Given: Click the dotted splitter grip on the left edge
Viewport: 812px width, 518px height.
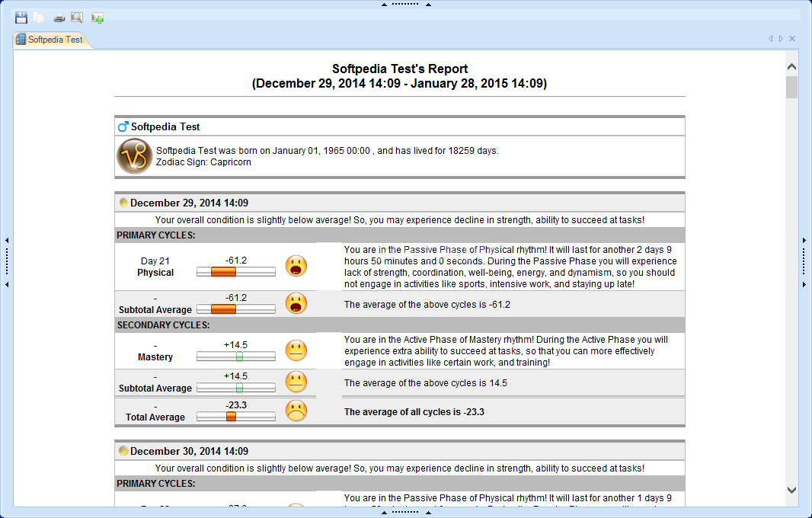Looking at the screenshot, I should [x=7, y=262].
